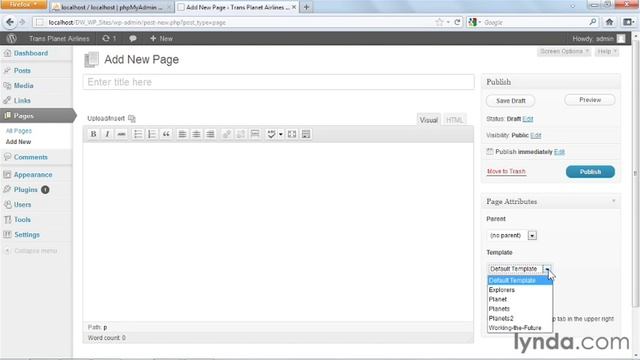Align text left

[182, 134]
